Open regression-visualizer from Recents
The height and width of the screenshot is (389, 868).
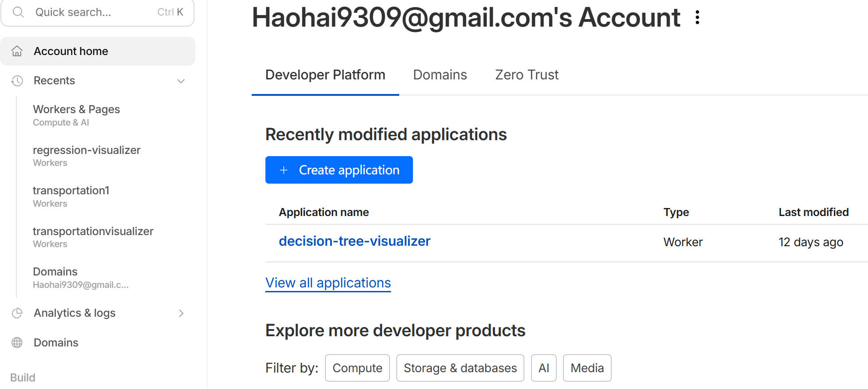86,150
